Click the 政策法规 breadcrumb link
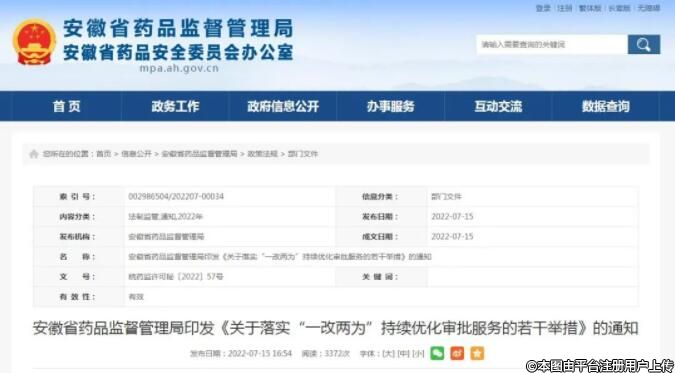The width and height of the screenshot is (675, 373). (262, 154)
